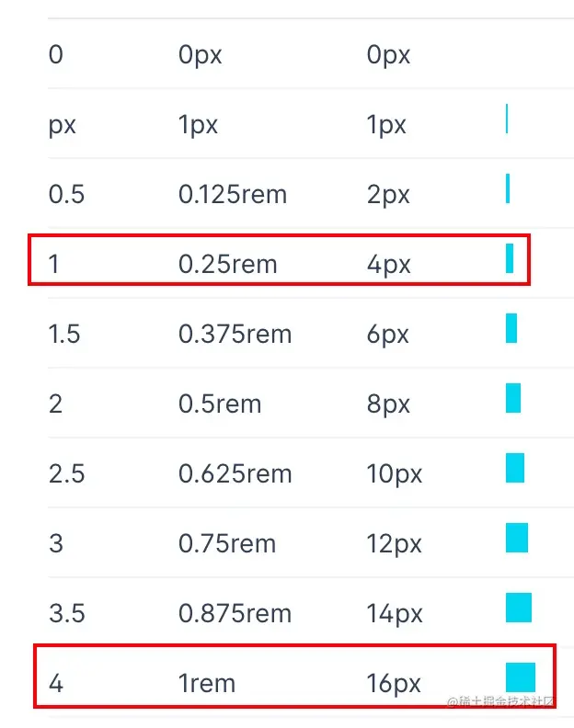Select the 1rem cell

(x=207, y=684)
